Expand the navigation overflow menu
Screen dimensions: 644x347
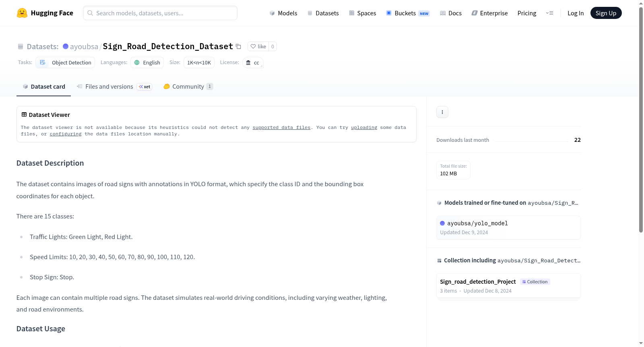pos(549,13)
